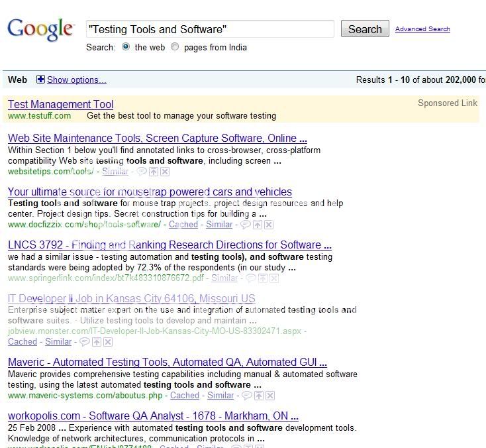Remove the maveric-systems.com result with X icon

coord(271,396)
